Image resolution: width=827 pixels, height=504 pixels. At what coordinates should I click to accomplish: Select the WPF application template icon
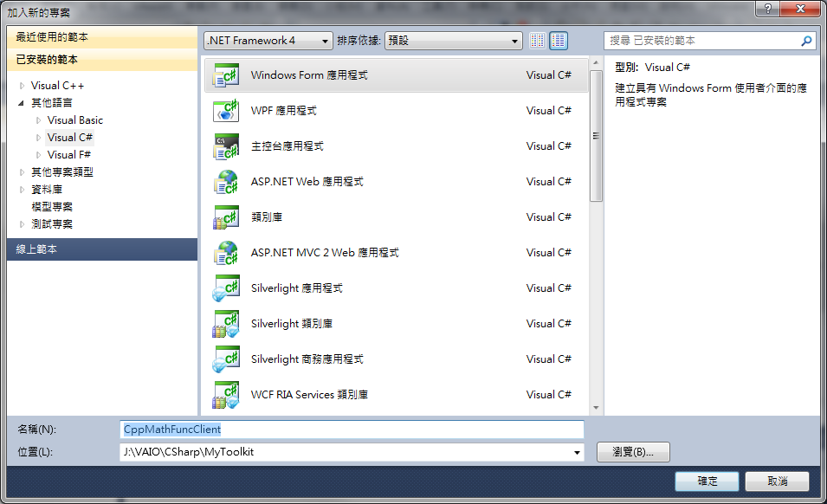click(x=226, y=111)
